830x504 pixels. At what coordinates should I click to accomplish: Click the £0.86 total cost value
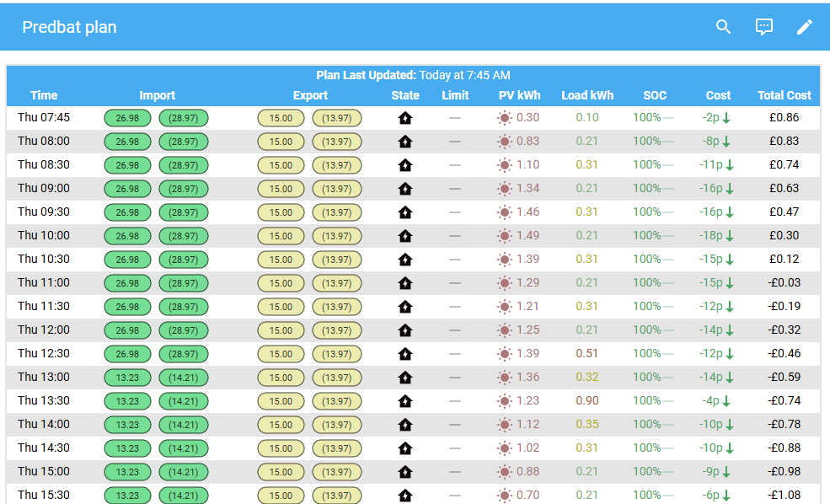click(784, 117)
